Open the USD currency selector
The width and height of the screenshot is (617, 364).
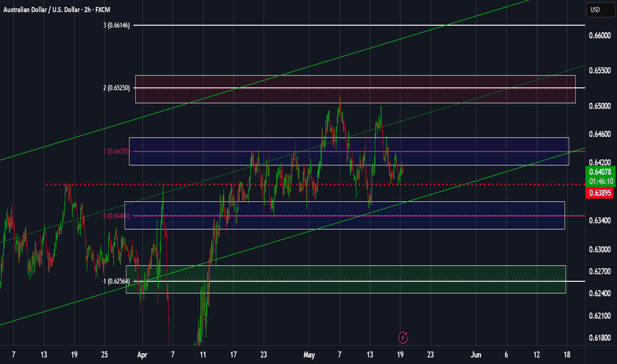pos(601,10)
